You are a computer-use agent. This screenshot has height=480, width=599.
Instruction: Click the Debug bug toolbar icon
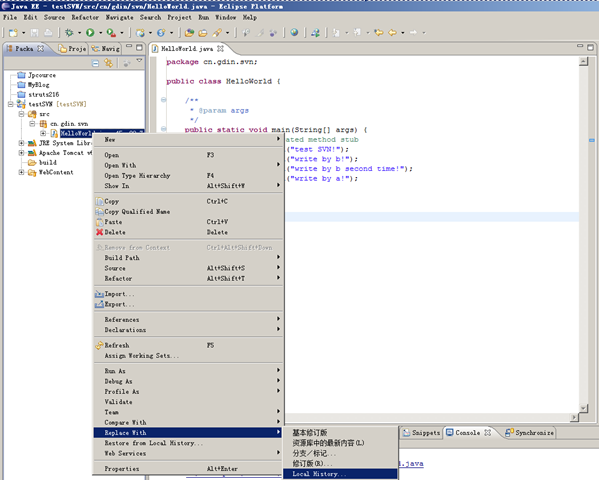69,33
